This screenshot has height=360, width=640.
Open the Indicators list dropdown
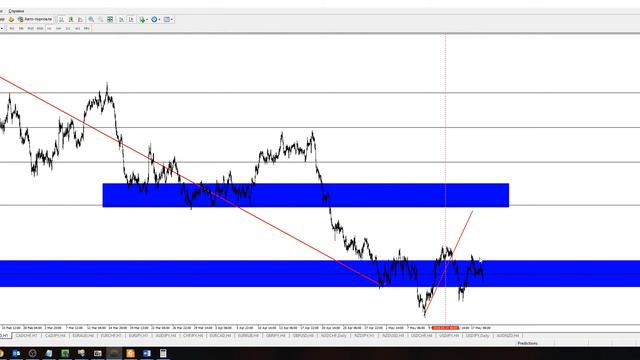(x=143, y=19)
